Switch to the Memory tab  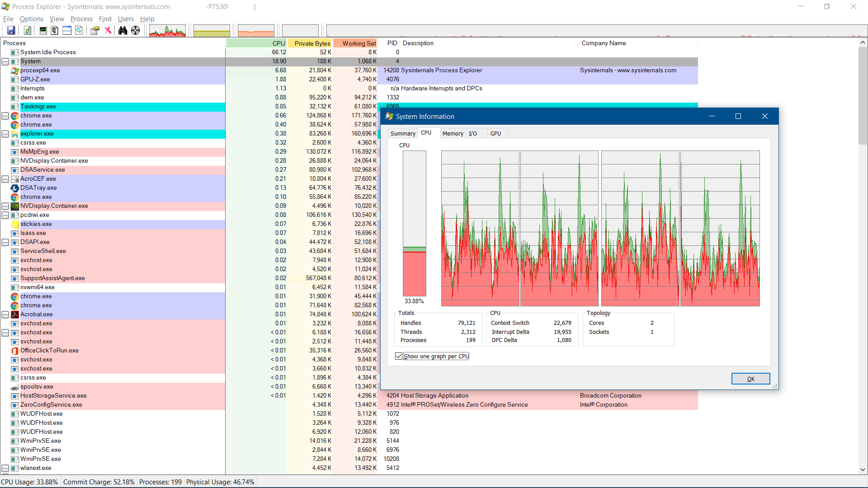(x=453, y=133)
